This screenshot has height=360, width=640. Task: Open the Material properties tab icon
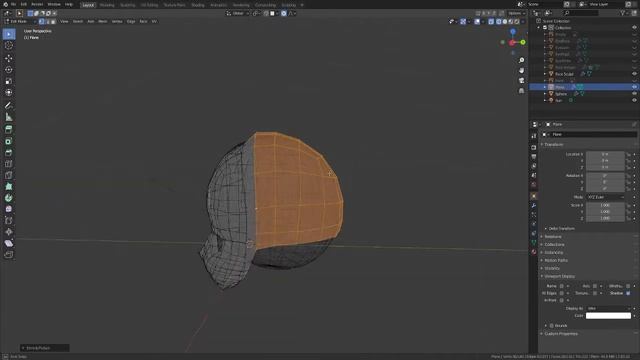pos(534,252)
